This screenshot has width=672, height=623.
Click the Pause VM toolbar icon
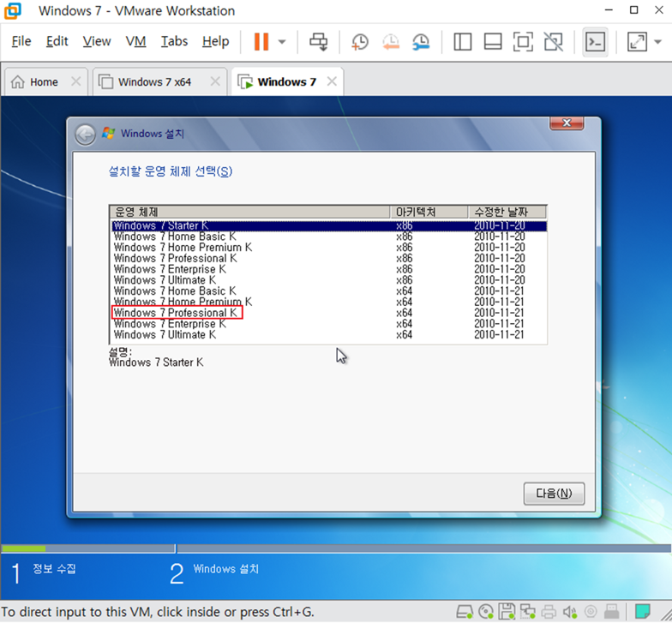click(261, 41)
